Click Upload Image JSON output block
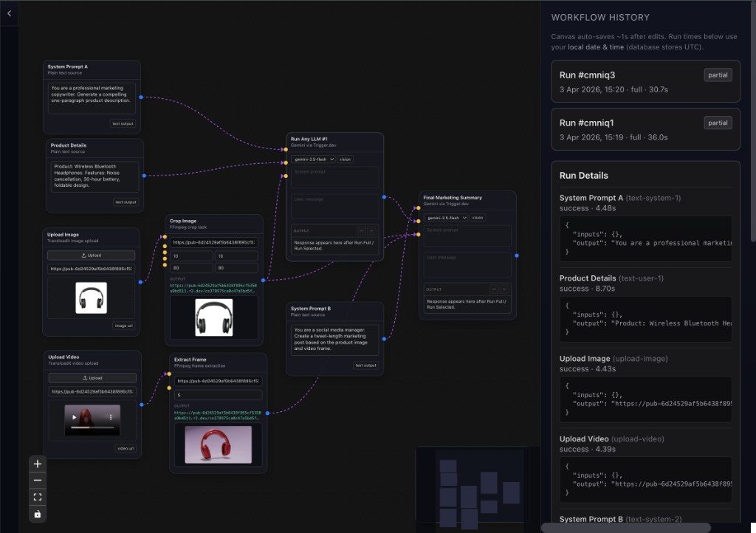Image resolution: width=756 pixels, height=533 pixels. pos(645,399)
